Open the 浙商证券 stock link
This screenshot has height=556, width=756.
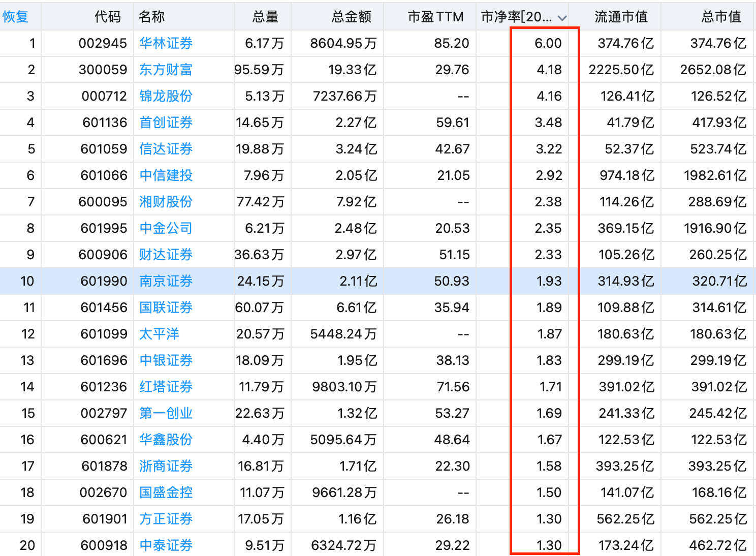166,466
